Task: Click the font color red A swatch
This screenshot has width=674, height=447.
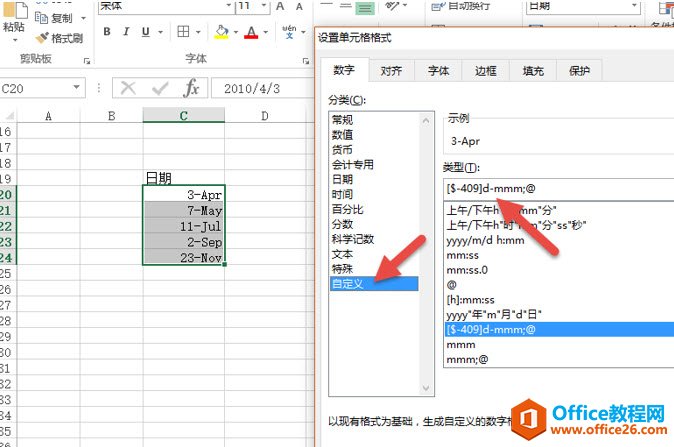Action: pos(250,32)
